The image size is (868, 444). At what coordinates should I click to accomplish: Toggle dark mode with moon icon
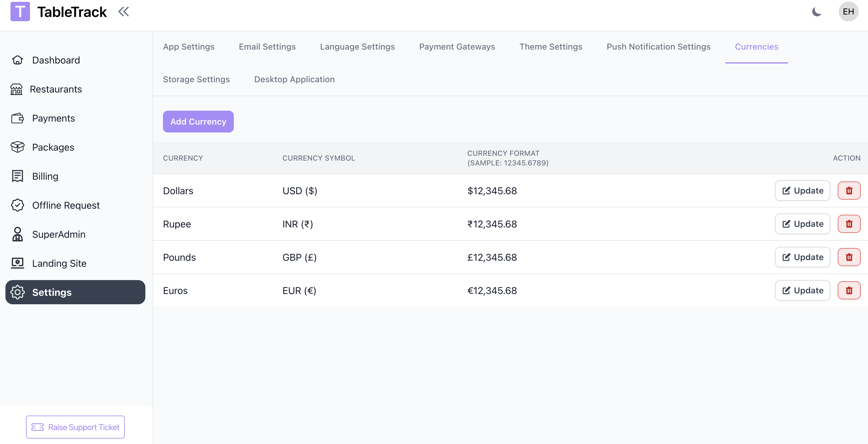click(817, 12)
